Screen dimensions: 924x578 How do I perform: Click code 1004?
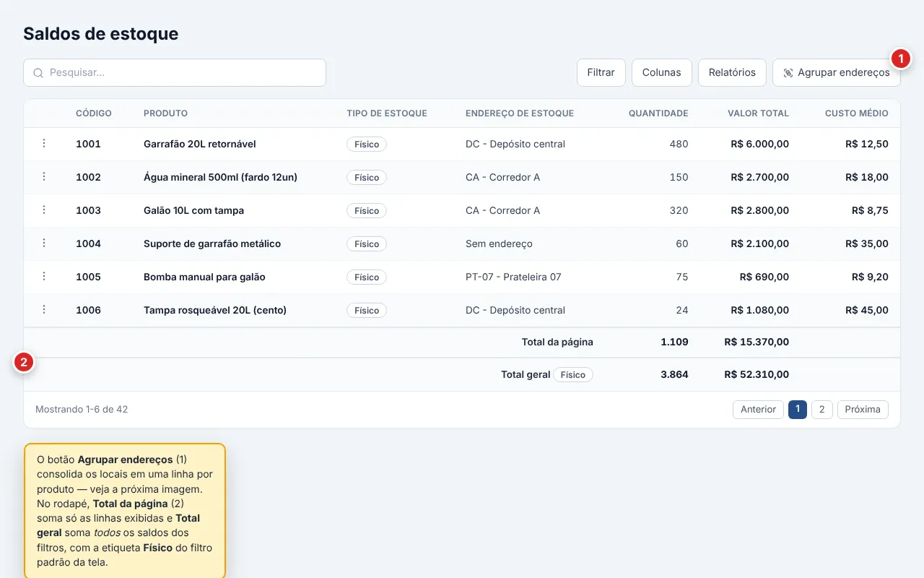point(88,243)
